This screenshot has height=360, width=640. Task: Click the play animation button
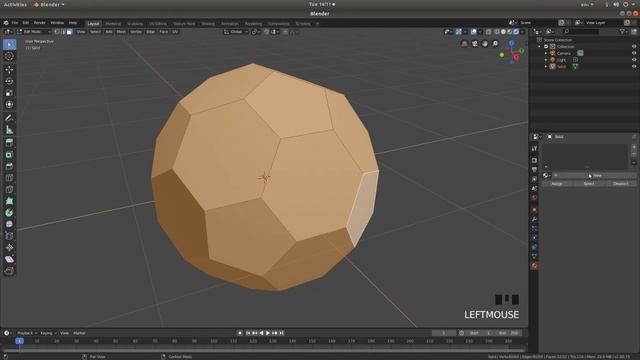point(268,333)
